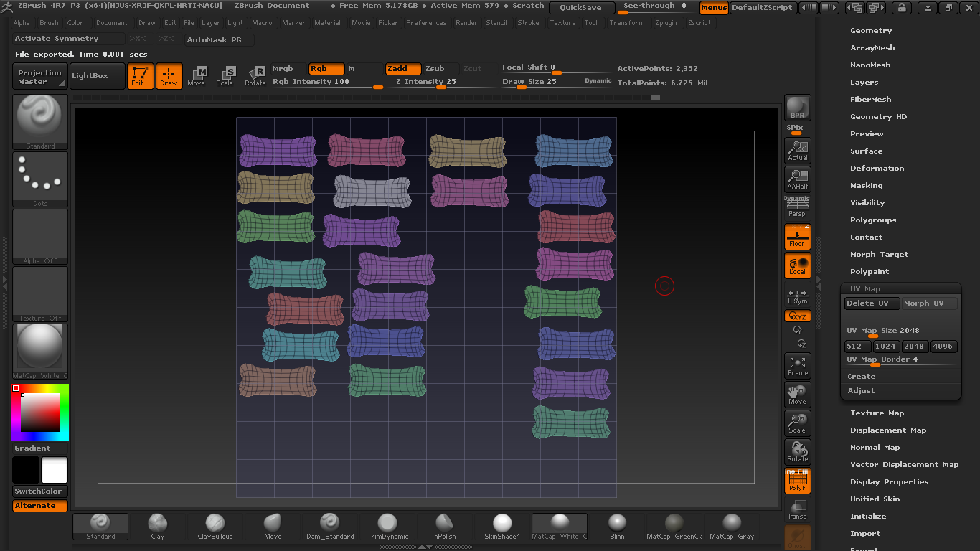Click the AAHalf zoom icon
Image resolution: width=980 pixels, height=551 pixels.
point(797,179)
